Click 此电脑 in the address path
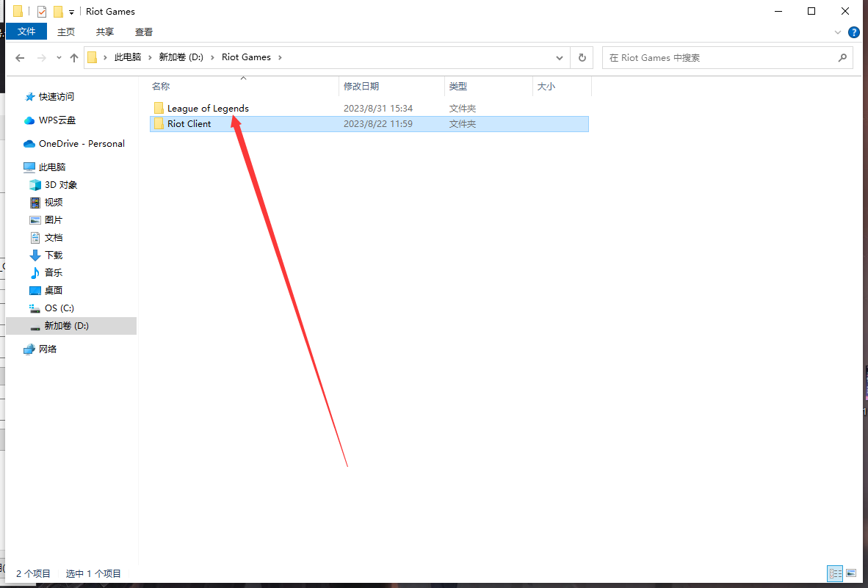This screenshot has width=868, height=588. coord(128,57)
